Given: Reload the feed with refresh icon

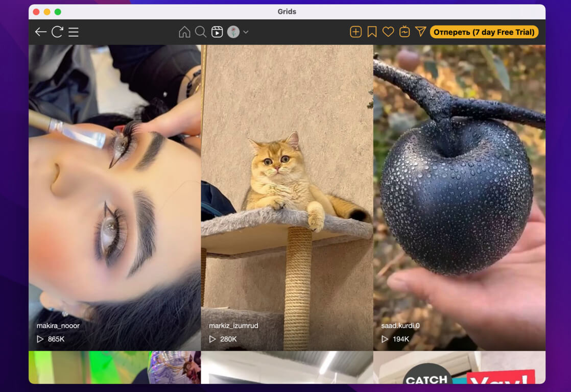Looking at the screenshot, I should pyautogui.click(x=57, y=32).
